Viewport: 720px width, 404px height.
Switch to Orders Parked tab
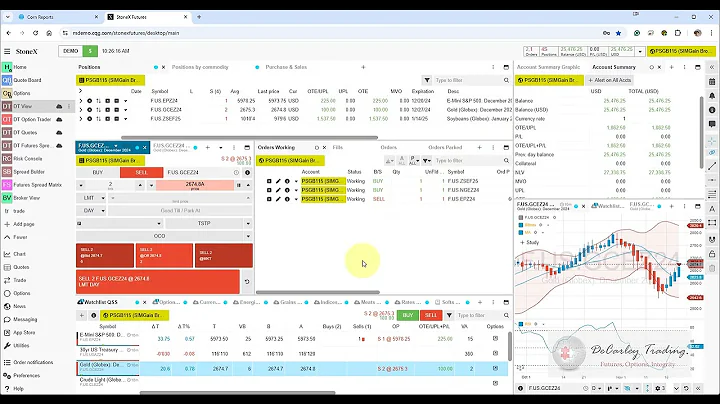(x=445, y=148)
